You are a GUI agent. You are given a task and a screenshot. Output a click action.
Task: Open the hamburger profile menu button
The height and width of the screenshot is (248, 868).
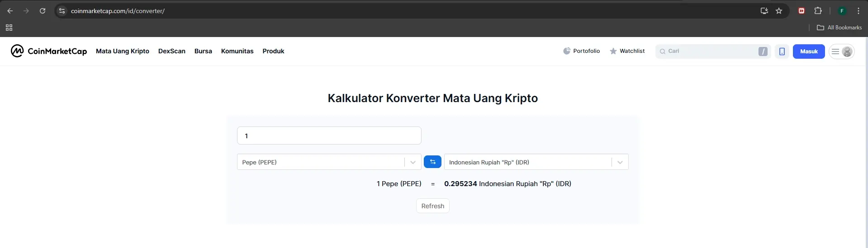pos(841,51)
